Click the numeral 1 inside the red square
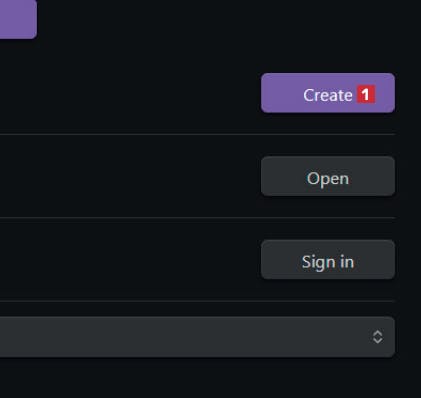Screen dimensions: 421x398 tap(366, 95)
